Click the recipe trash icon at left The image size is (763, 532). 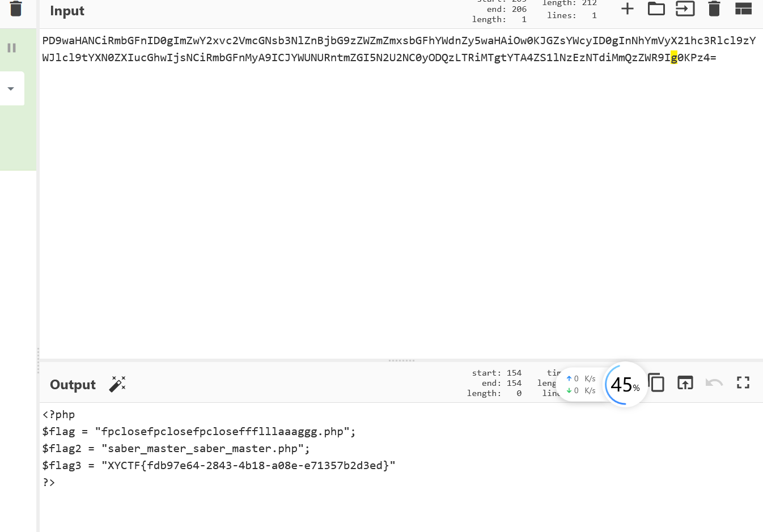click(16, 8)
